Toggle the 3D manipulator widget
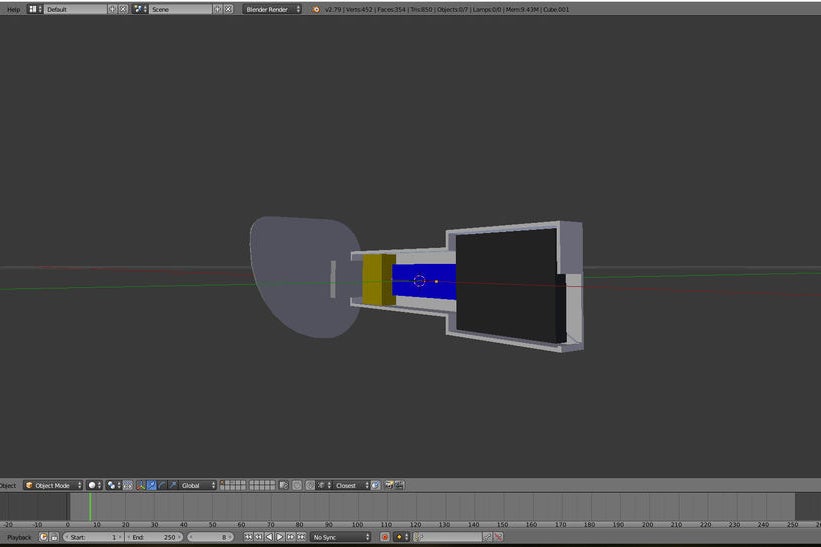This screenshot has height=547, width=821. click(140, 485)
